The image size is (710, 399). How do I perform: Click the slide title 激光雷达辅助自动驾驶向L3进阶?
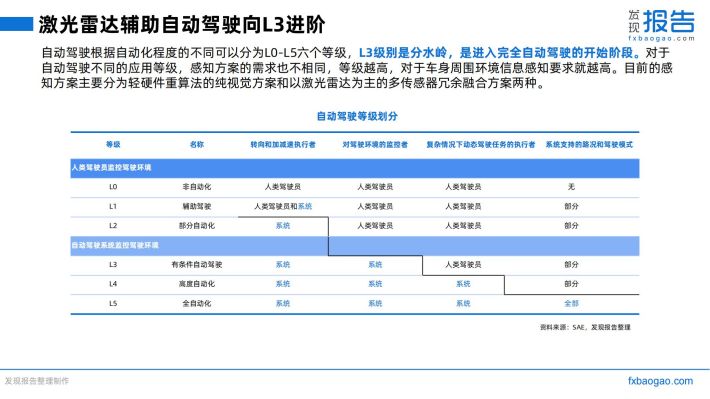click(x=182, y=24)
